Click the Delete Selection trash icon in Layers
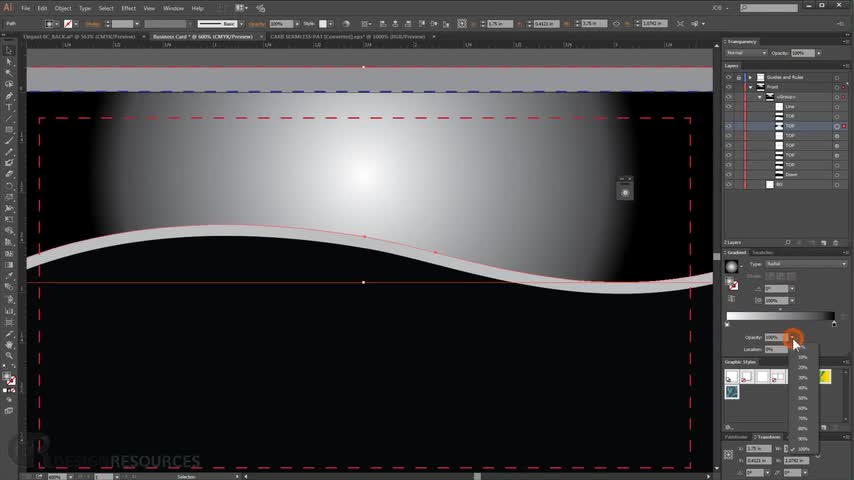This screenshot has height=480, width=854. coord(835,242)
